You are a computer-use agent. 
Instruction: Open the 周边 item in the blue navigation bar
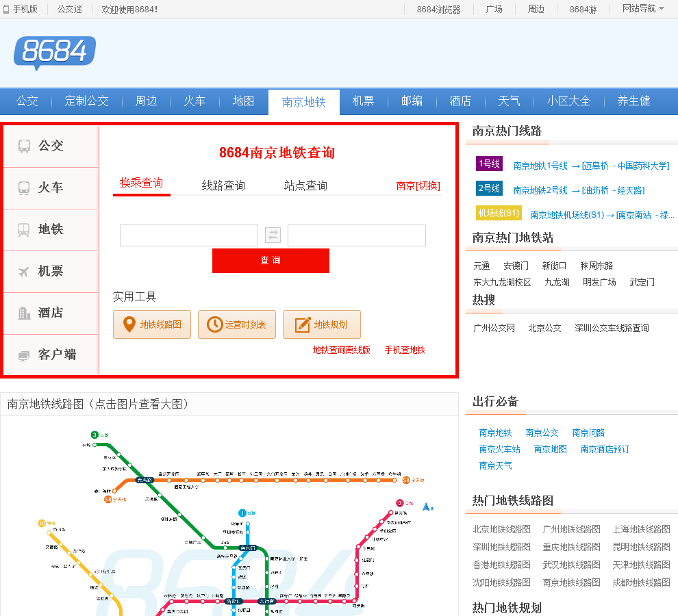tap(146, 101)
